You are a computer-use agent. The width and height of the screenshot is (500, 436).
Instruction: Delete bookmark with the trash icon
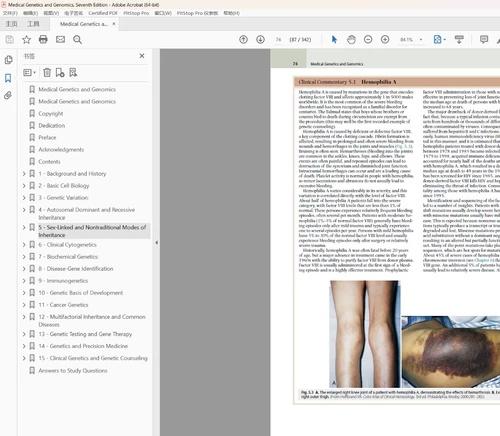tap(47, 72)
